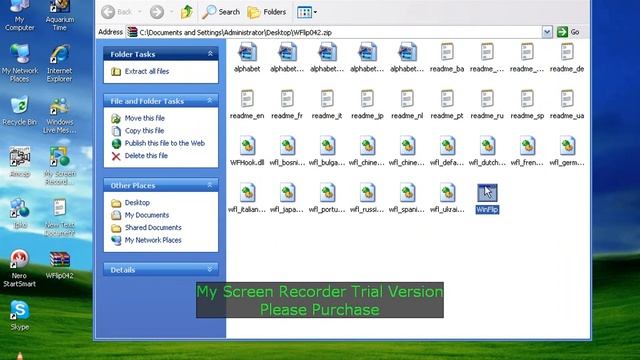The image size is (640, 360).
Task: Expand the Details panel
Action: [210, 269]
